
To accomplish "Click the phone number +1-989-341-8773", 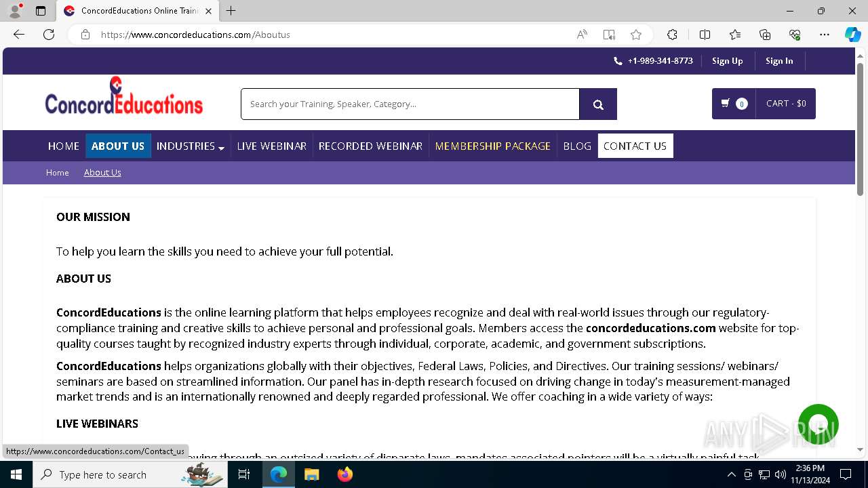I will [660, 61].
